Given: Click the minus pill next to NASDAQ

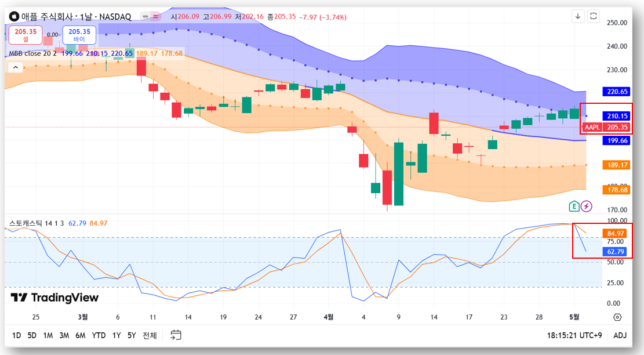Looking at the screenshot, I should coord(145,17).
